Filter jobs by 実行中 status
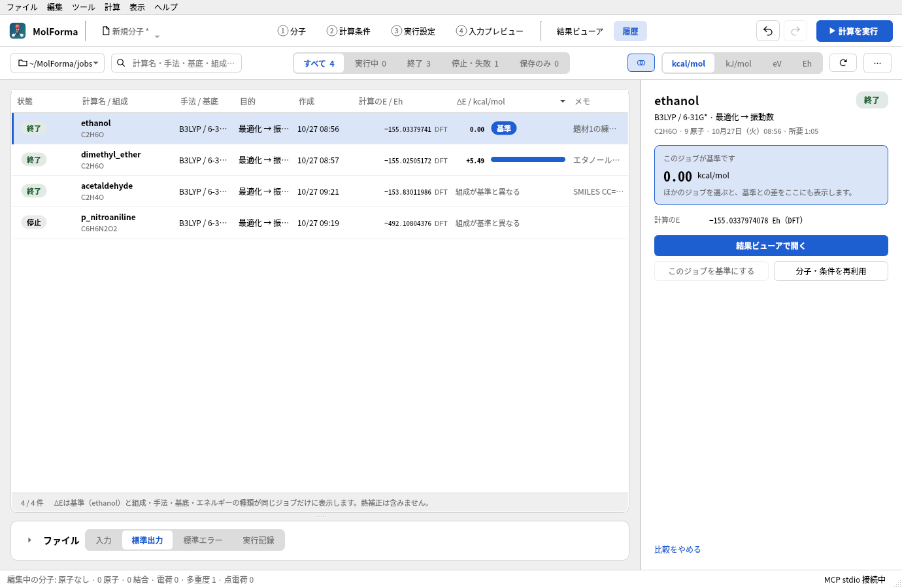This screenshot has height=588, width=902. click(371, 63)
